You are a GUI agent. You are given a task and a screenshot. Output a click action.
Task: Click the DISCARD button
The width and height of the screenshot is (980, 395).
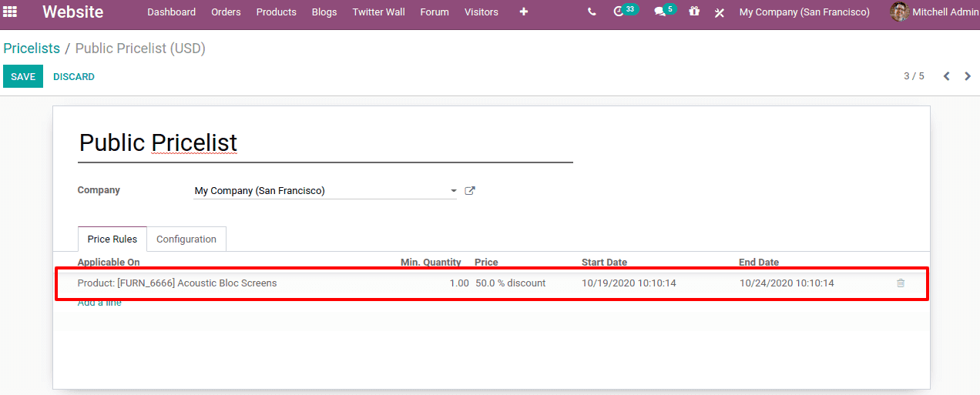click(74, 77)
